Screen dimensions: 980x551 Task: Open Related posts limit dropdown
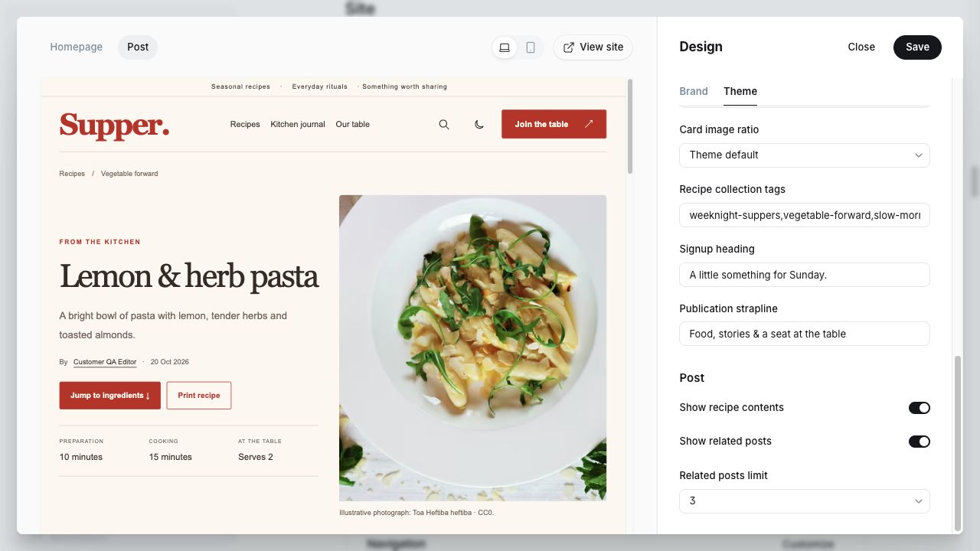point(805,500)
